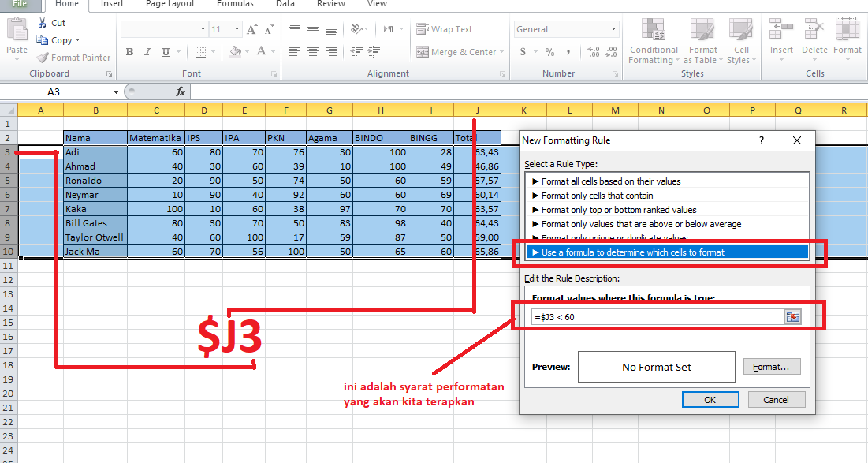This screenshot has height=463, width=868.
Task: Click the Insert Function fx icon
Action: click(x=181, y=92)
